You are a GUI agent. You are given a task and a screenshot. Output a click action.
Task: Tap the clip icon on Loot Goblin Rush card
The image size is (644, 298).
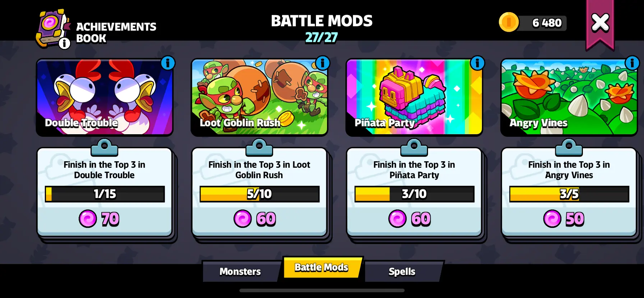pos(259,147)
